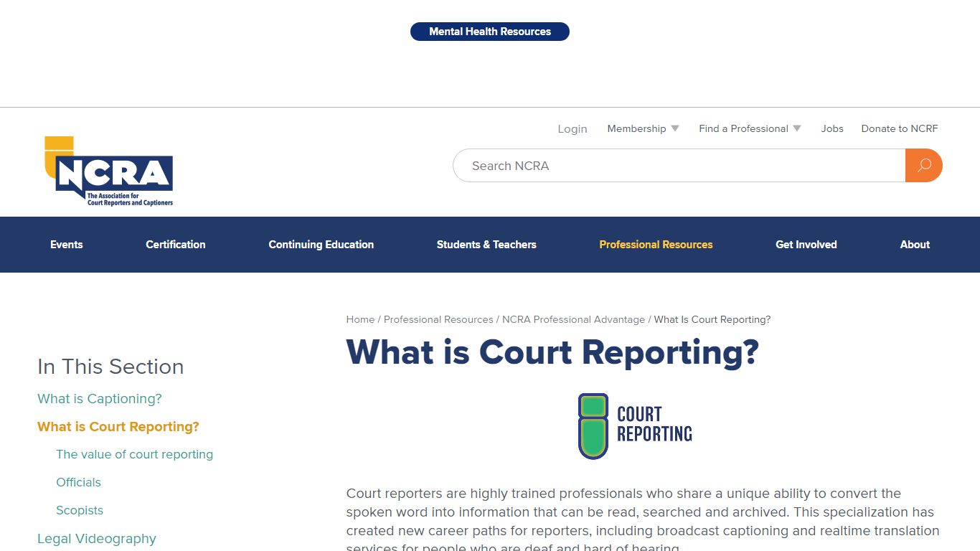
Task: Open Students & Teachers nav item
Action: pos(486,245)
